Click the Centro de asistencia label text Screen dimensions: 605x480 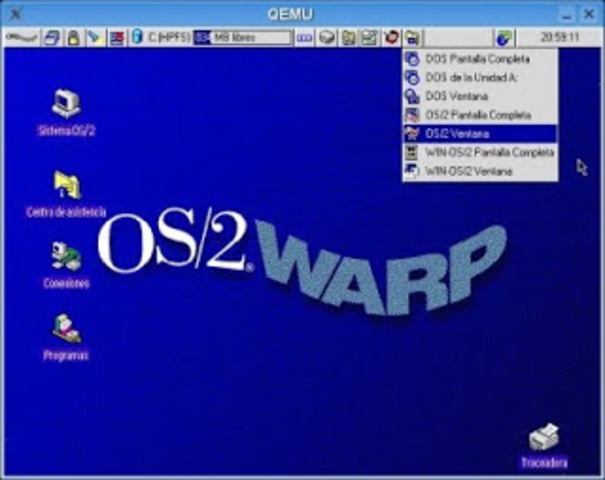point(66,212)
